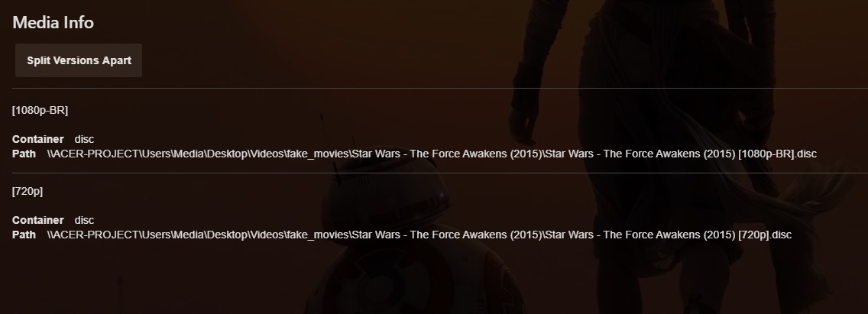The width and height of the screenshot is (868, 314).
Task: Click the Container label under [1080p-BR]
Action: [x=37, y=139]
